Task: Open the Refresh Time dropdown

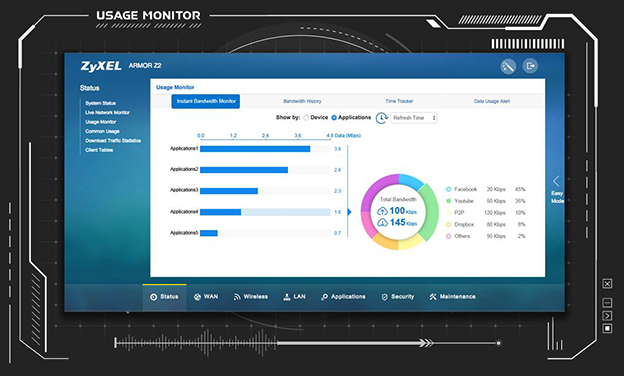Action: coord(413,118)
